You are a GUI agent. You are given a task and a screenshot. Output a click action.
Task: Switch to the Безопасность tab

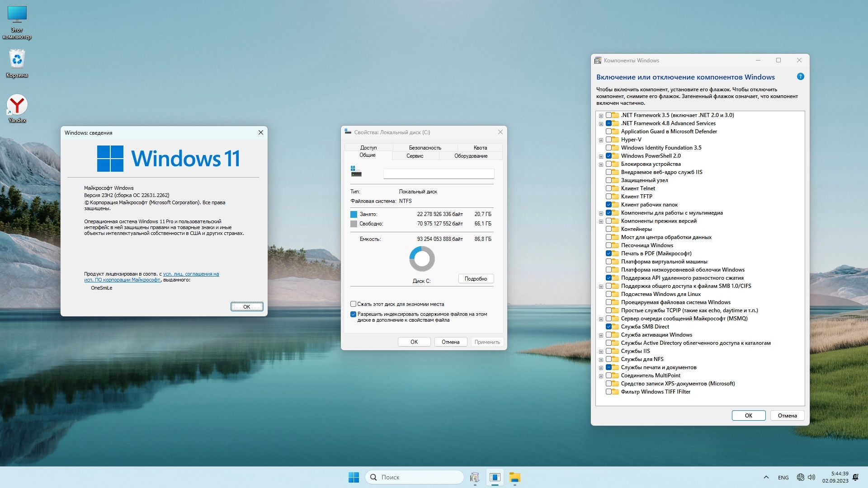point(425,148)
